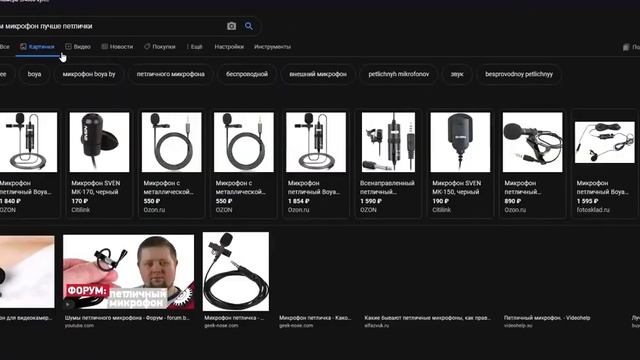This screenshot has height=360, width=640.
Task: Click 'Микрофон SVEN MK-150, черный' title
Action: tap(456, 187)
